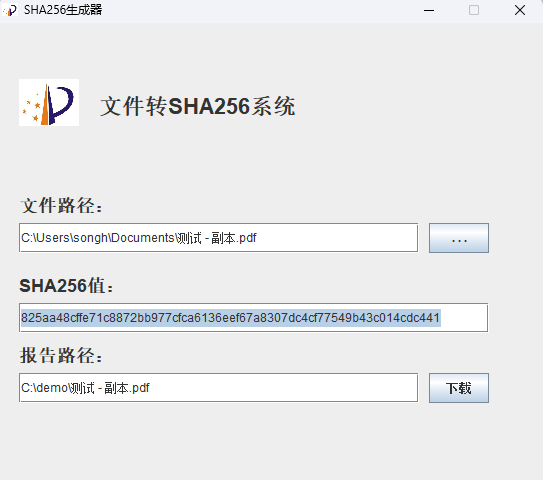This screenshot has width=543, height=480.
Task: Click the 报告路径: label
Action: click(x=62, y=355)
